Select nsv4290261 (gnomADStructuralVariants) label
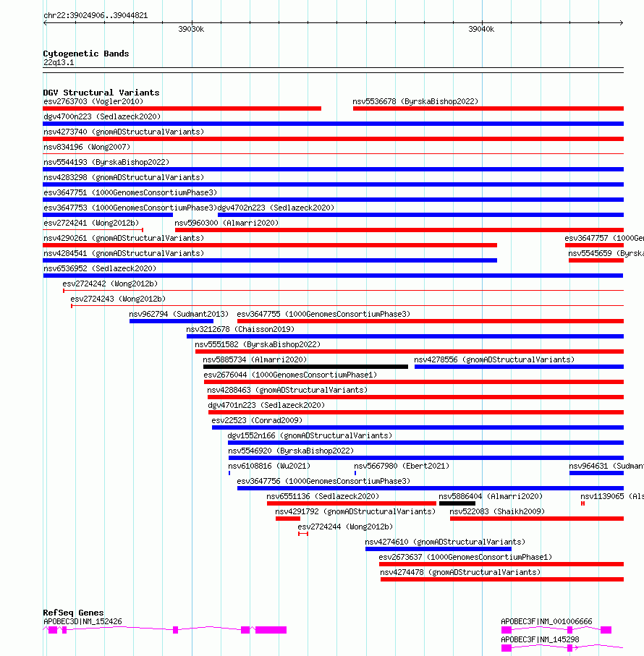This screenshot has height=656, width=644. pyautogui.click(x=124, y=238)
